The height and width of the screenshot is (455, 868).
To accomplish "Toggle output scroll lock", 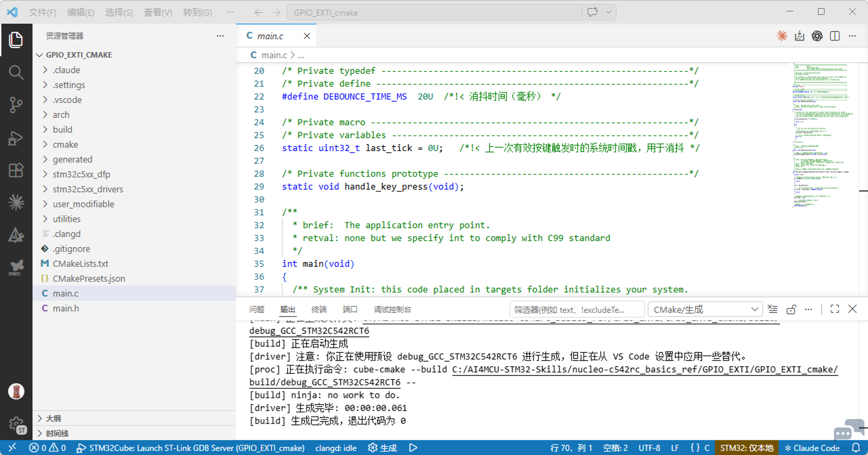I will pyautogui.click(x=791, y=309).
